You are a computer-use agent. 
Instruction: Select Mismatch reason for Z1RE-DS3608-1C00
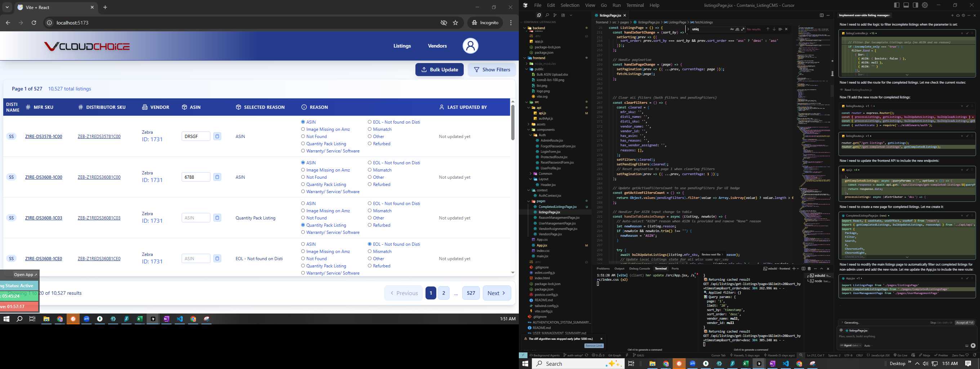(x=370, y=170)
